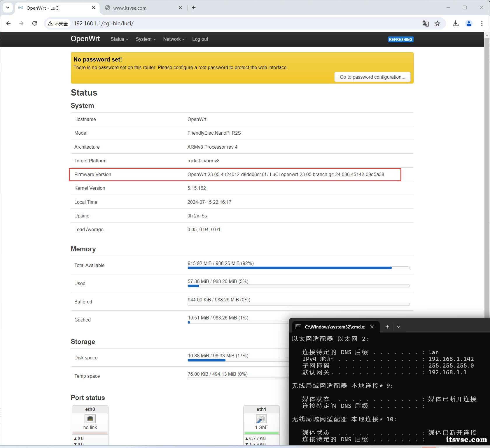Click the page vertical scrollbar

(487, 175)
